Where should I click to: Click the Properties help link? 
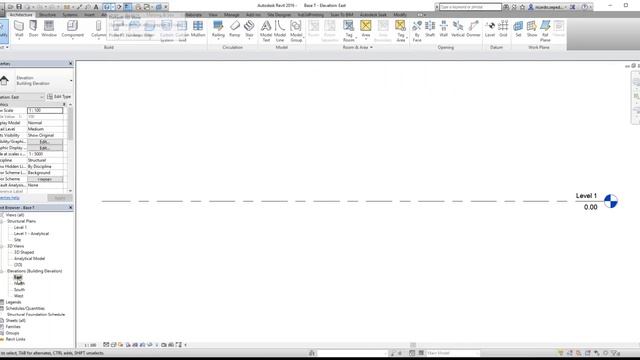point(10,198)
